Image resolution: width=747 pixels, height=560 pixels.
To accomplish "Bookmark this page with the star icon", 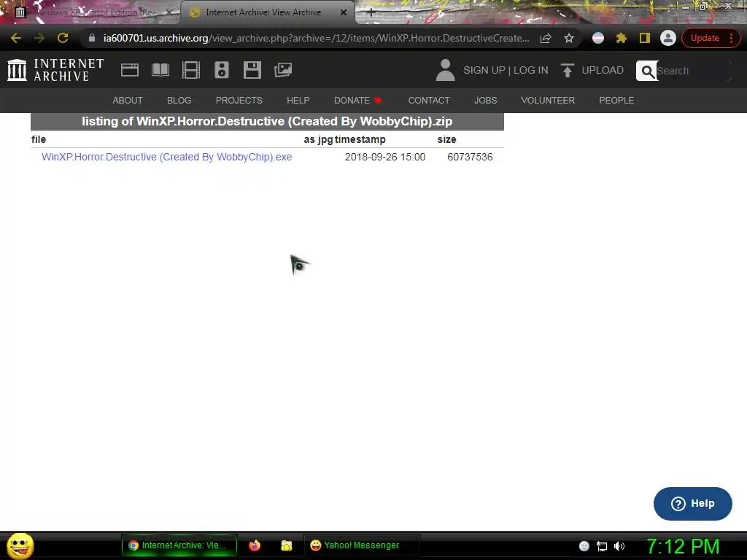I will tap(569, 38).
